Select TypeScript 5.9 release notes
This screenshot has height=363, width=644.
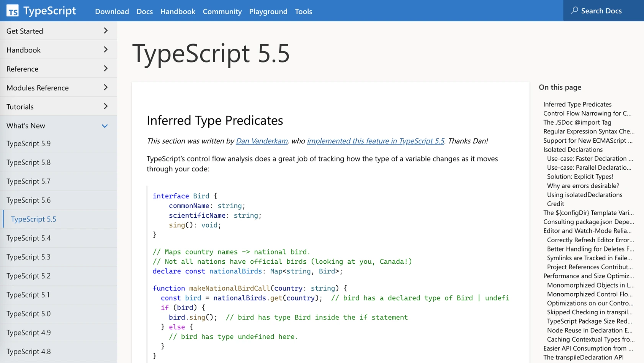tap(29, 143)
